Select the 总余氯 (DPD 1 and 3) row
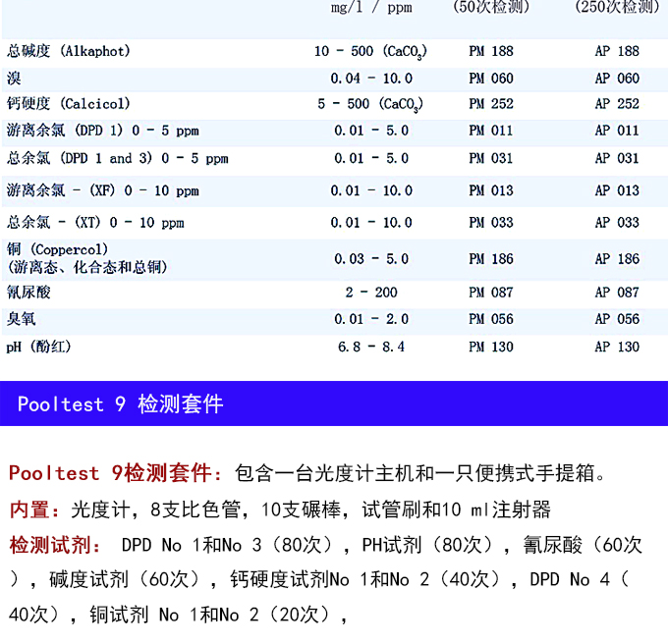668x644 pixels. coord(118,158)
